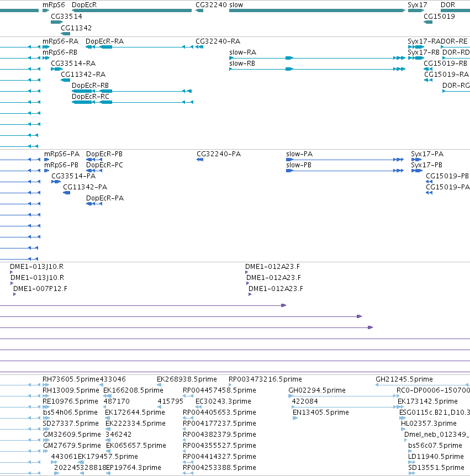
Task: Click EST RP004253388.5prime
Action: [x=219, y=468]
